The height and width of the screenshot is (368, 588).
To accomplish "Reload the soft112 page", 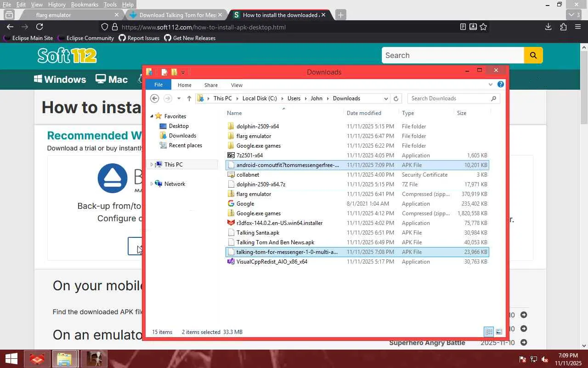I will (x=40, y=27).
